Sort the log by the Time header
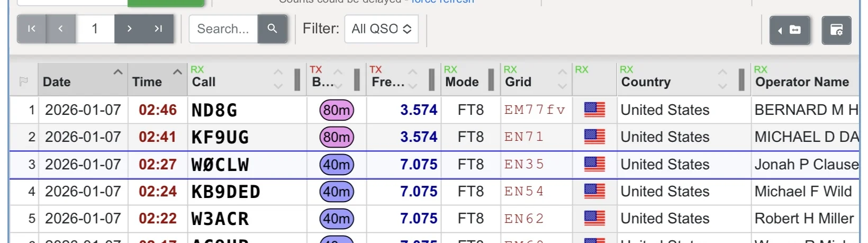The height and width of the screenshot is (243, 868). 147,82
